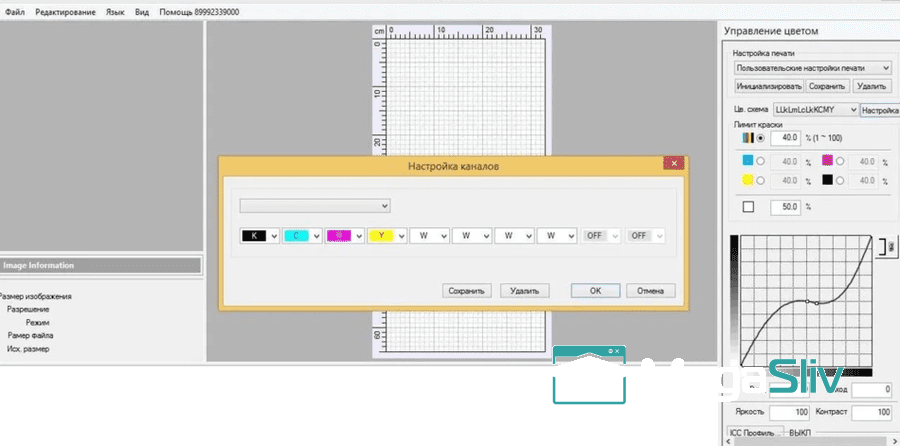Viewport: 900px width, 446px height.
Task: Select the all-colors ink limit radio button
Action: tap(761, 137)
